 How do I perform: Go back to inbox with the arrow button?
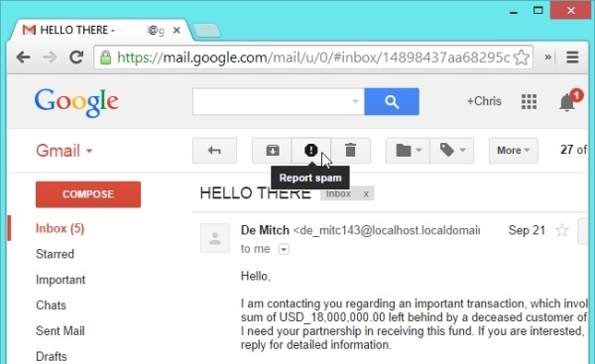point(214,151)
